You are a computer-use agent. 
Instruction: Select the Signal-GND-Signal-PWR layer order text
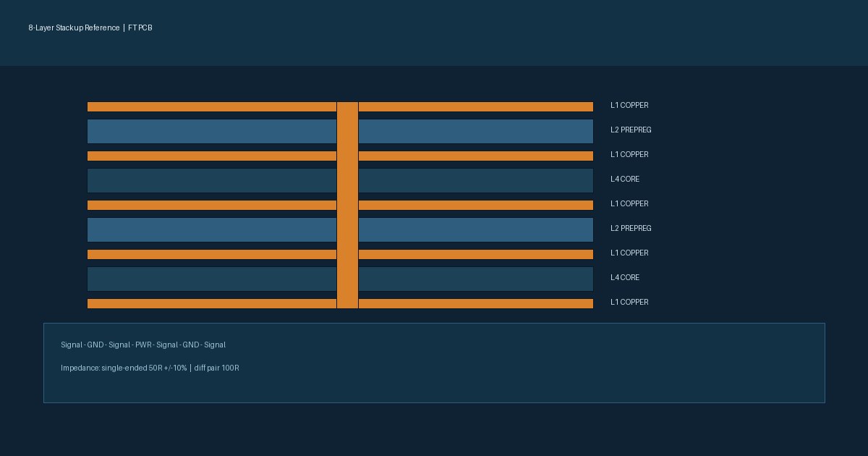tap(143, 345)
